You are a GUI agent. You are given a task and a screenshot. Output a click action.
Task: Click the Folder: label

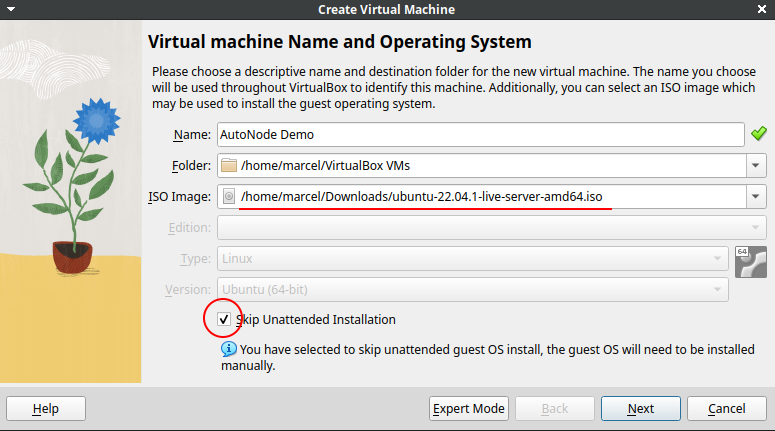(x=191, y=166)
